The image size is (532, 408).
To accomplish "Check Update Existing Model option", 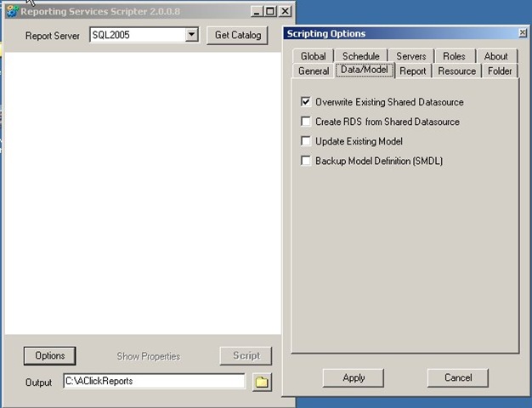I will click(x=306, y=141).
